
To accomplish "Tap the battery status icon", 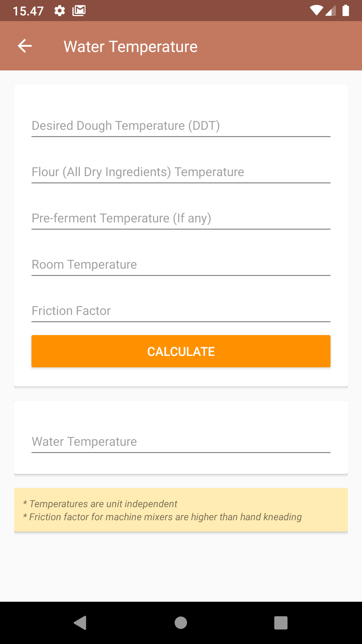I will [346, 10].
